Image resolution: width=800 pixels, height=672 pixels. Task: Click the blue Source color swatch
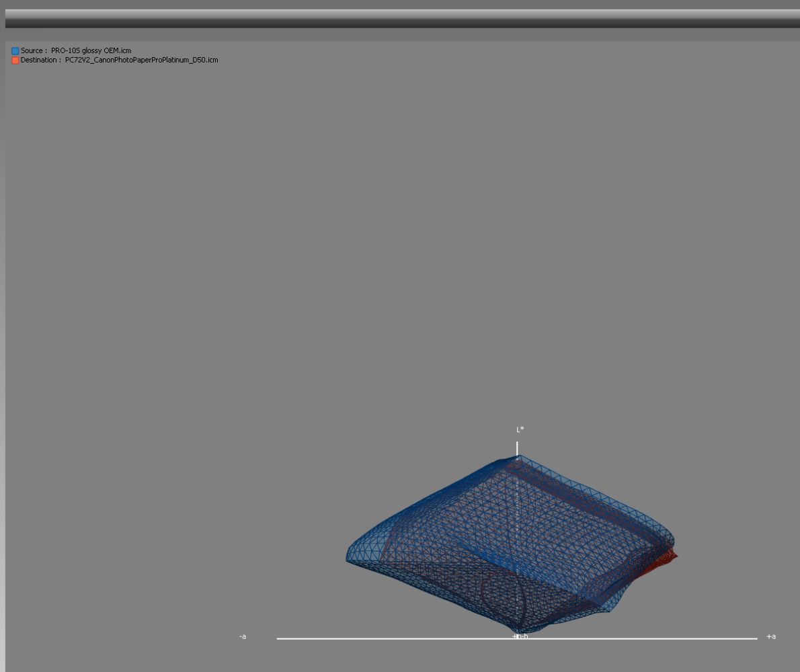(15, 51)
